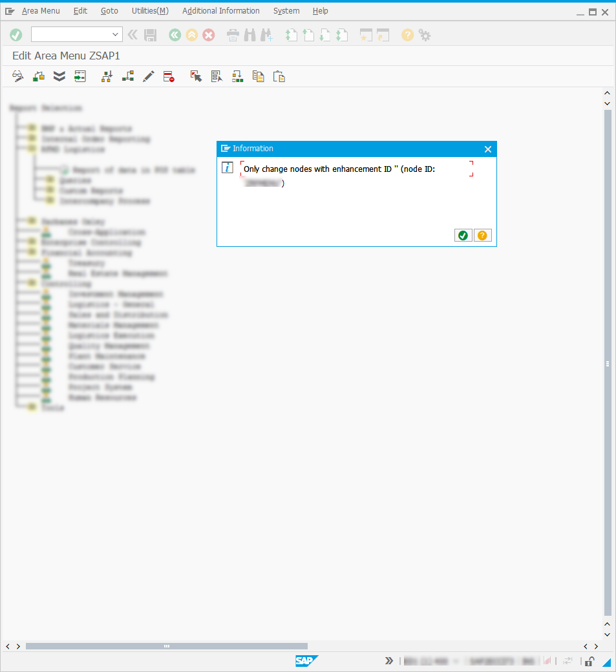Go to previous page icon
This screenshot has height=672, width=616.
point(308,35)
